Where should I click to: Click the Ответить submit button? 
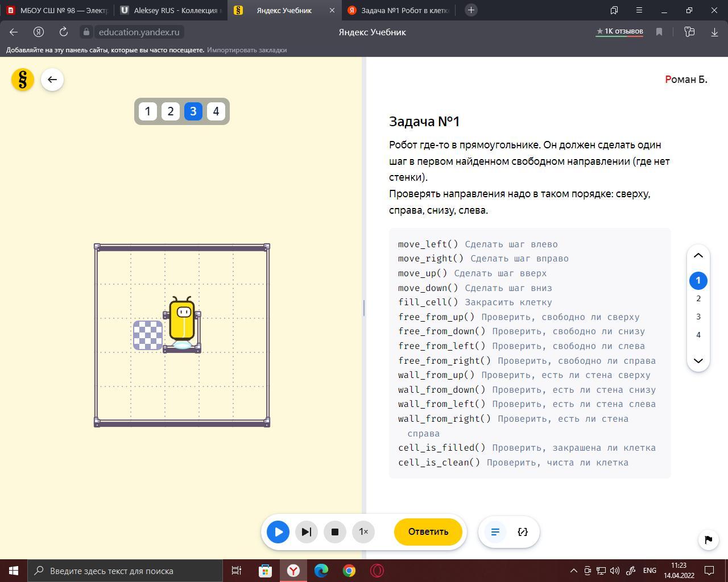(428, 532)
